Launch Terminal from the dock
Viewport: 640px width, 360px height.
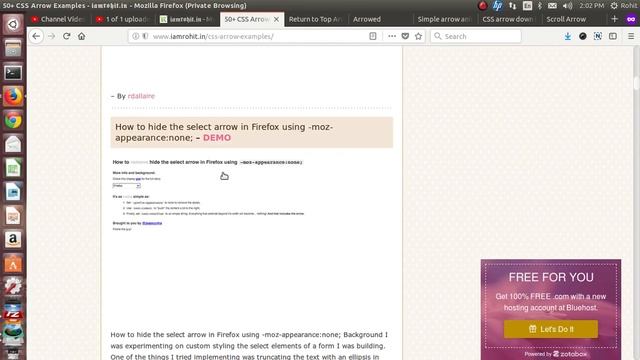coord(13,73)
